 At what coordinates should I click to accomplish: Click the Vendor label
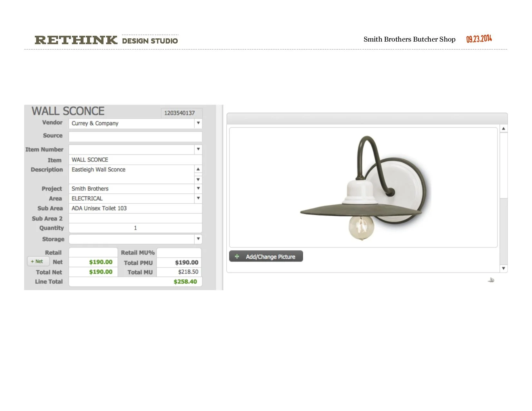pyautogui.click(x=52, y=122)
